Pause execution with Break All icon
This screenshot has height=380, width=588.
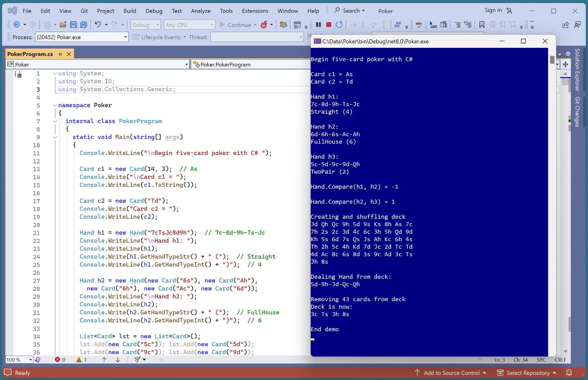[x=318, y=25]
